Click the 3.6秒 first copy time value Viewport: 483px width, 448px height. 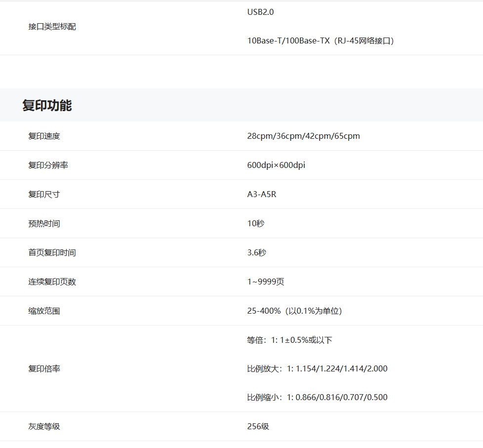(256, 252)
